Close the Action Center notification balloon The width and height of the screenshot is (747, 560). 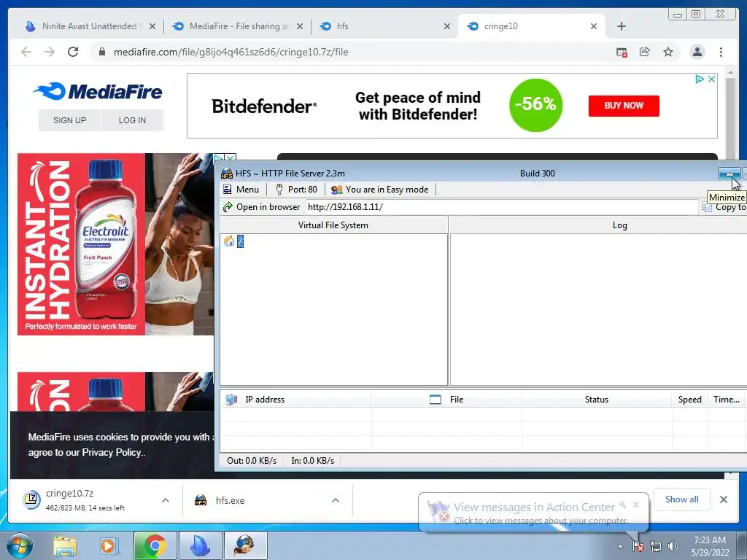635,505
